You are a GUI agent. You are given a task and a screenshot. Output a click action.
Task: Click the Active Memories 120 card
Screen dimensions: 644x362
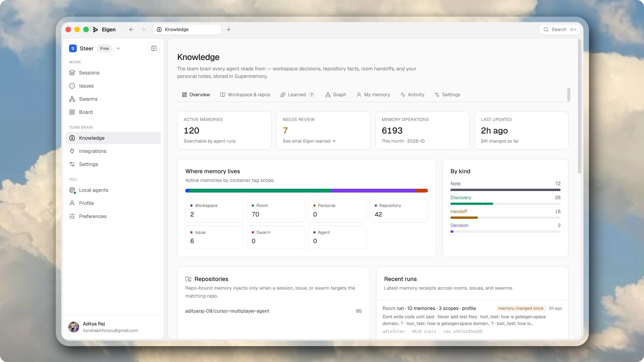[x=224, y=130]
